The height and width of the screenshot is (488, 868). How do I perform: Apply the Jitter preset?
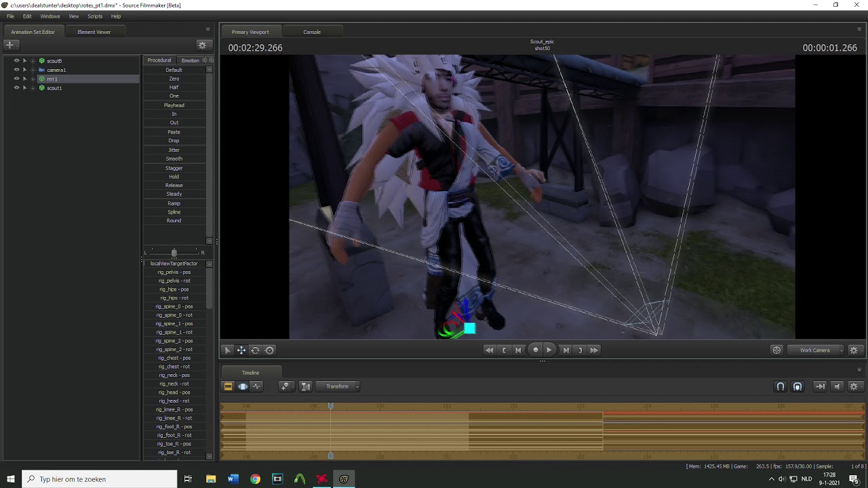(x=174, y=150)
